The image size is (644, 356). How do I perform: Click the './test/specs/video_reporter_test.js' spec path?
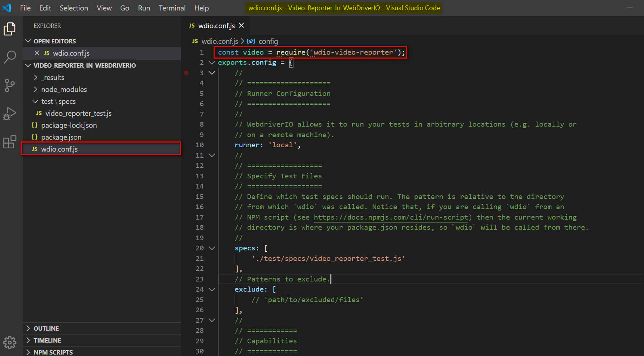coord(328,258)
